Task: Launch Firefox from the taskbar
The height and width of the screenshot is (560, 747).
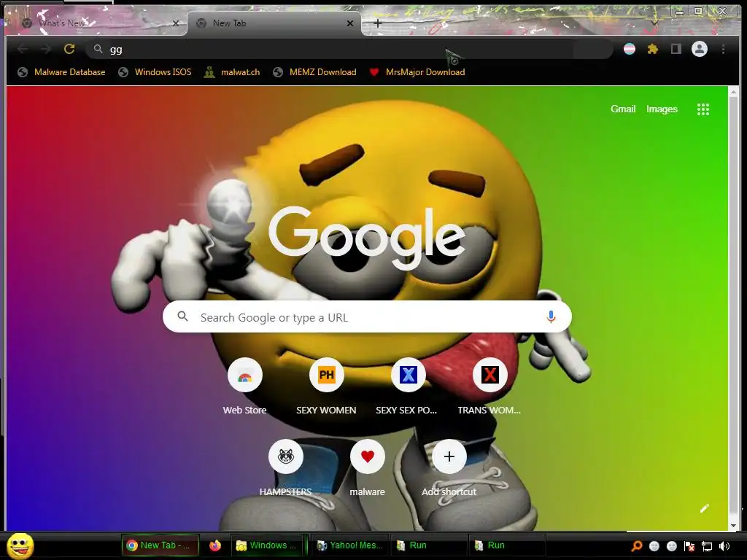Action: (215, 545)
